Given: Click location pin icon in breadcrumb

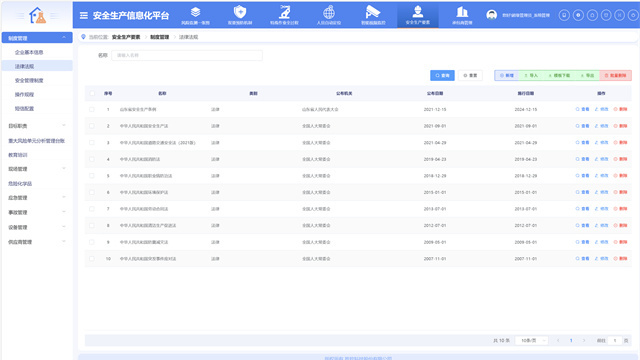Looking at the screenshot, I should point(83,37).
